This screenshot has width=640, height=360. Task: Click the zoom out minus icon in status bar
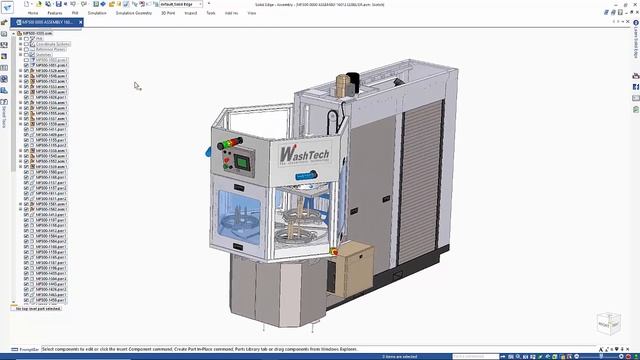coord(577,357)
